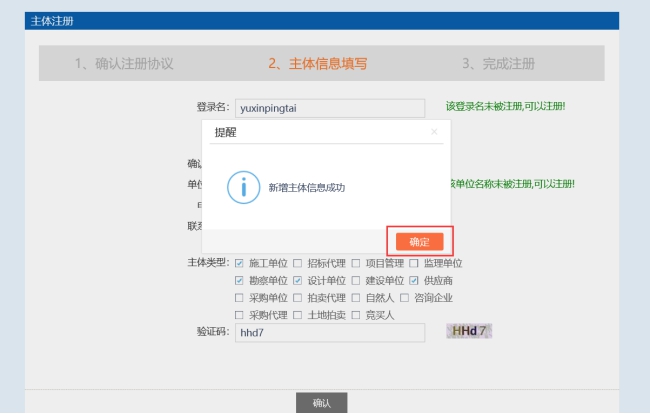Enable the 监理单位 checkbox
The height and width of the screenshot is (414, 650).
(x=414, y=263)
